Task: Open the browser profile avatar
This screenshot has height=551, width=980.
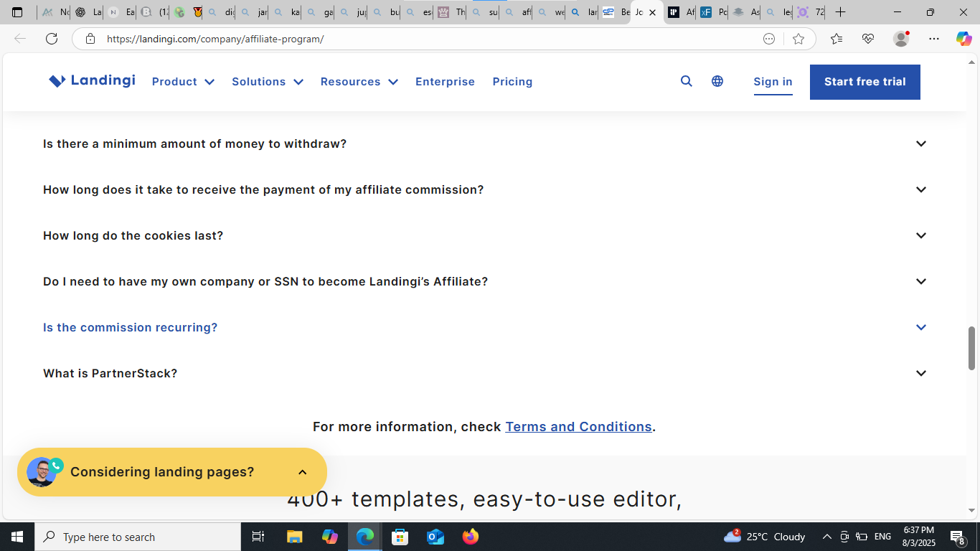Action: 901,39
